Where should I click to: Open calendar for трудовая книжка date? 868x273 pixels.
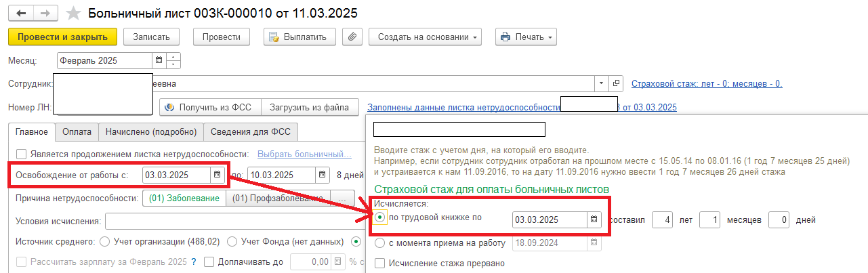click(594, 219)
